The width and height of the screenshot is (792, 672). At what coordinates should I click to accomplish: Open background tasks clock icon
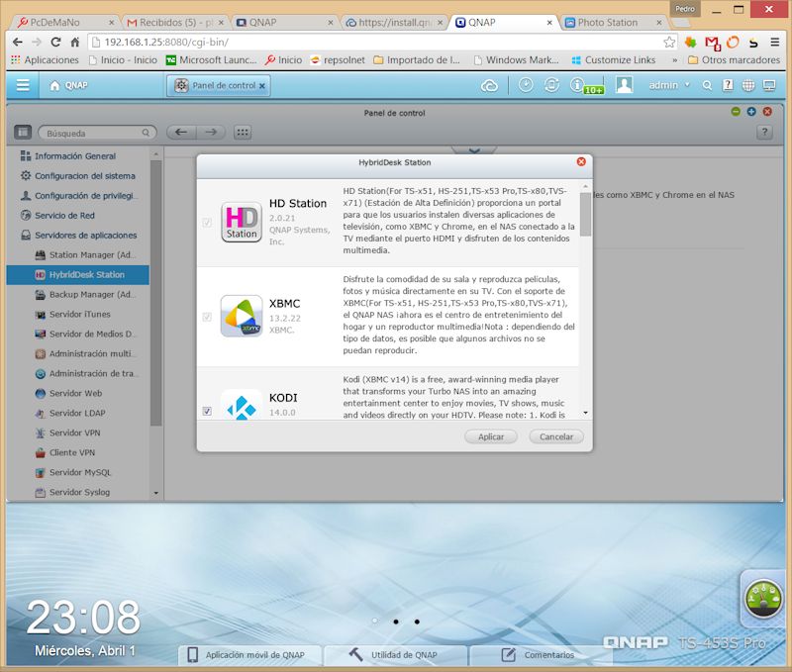click(526, 85)
